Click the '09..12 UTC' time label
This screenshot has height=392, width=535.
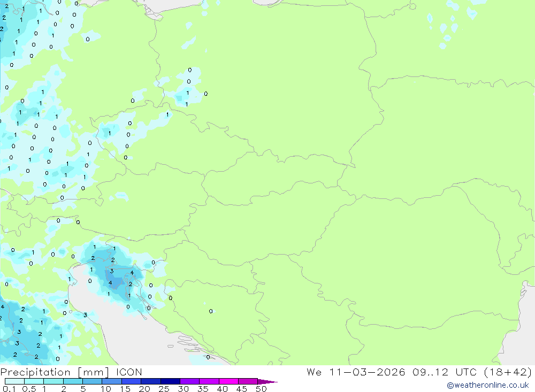click(x=445, y=372)
